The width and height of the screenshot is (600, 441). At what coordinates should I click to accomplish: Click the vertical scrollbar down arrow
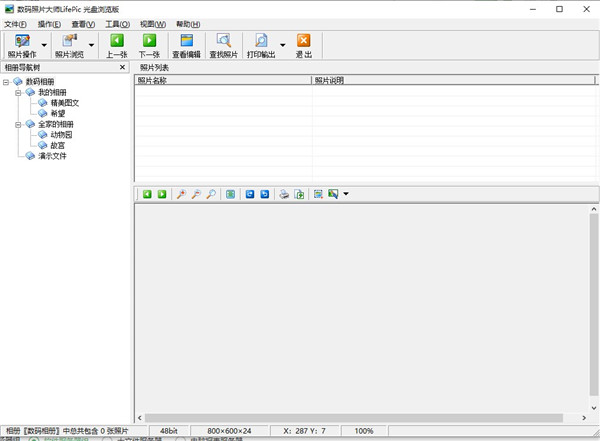594,408
